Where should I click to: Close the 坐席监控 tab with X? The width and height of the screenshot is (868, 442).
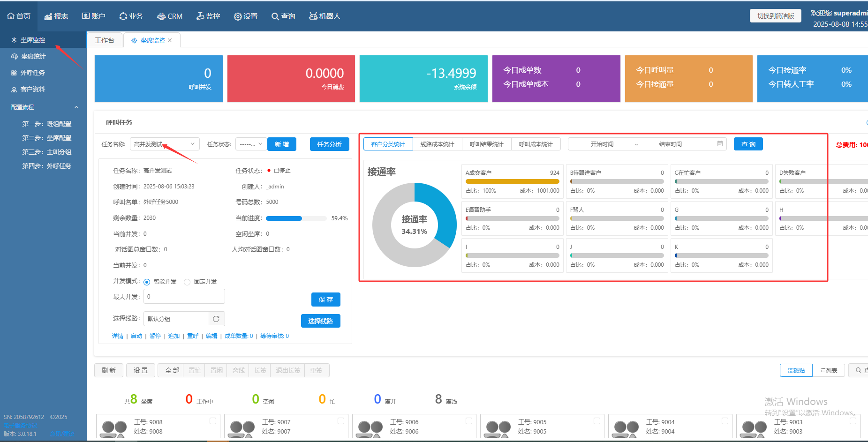(x=170, y=40)
